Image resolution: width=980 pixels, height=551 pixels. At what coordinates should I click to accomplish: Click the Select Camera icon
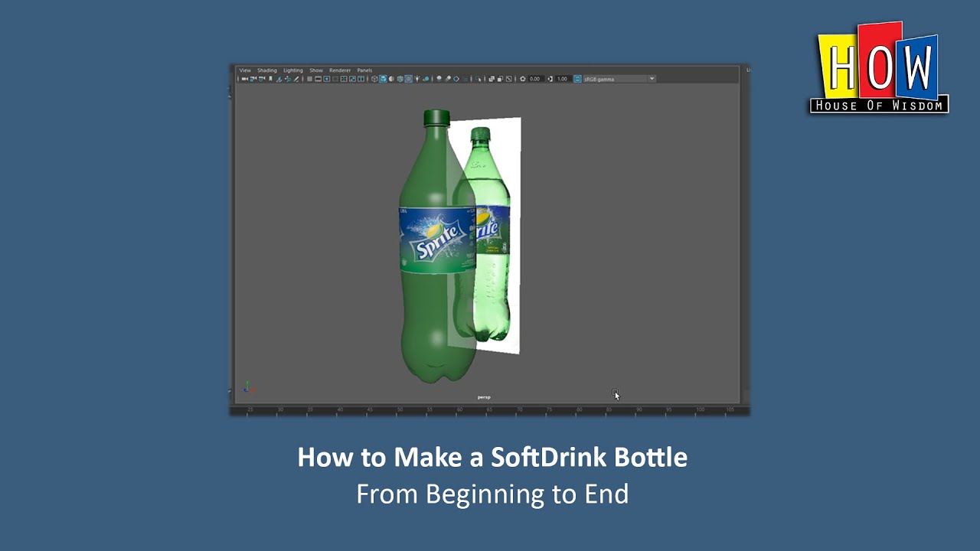[245, 79]
